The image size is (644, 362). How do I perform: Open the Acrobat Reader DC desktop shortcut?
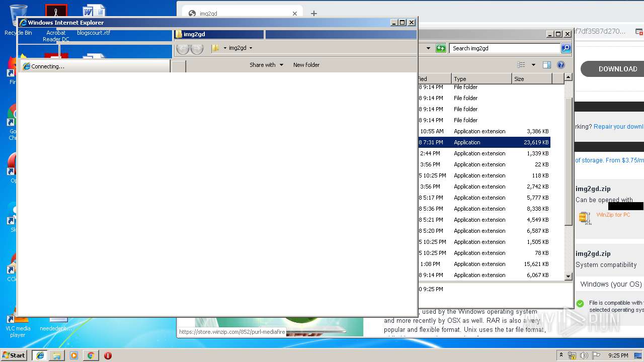[56, 23]
